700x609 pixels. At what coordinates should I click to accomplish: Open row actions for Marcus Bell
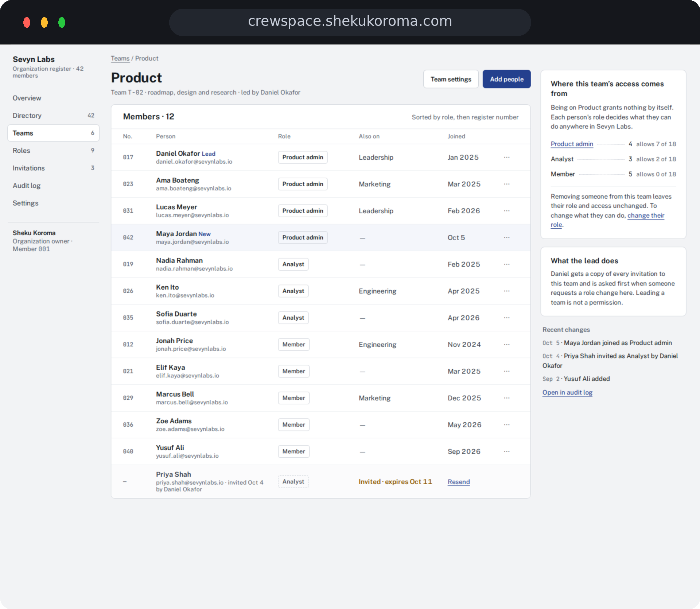click(507, 398)
